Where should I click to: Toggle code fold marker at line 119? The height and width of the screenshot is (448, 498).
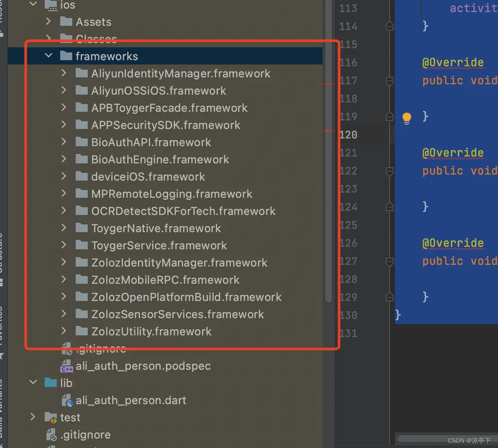pos(389,117)
